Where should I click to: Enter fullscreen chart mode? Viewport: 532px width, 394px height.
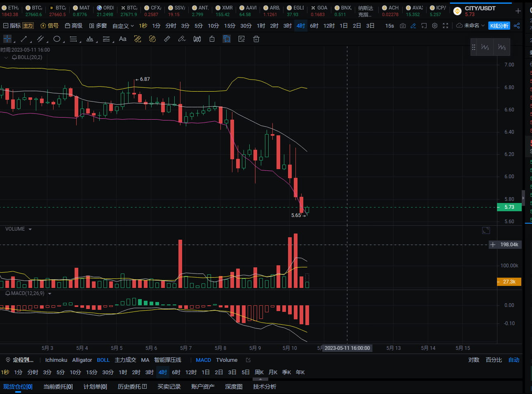point(445,26)
